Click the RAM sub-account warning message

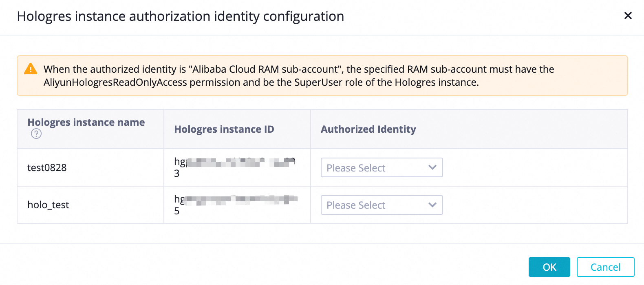[x=299, y=69]
